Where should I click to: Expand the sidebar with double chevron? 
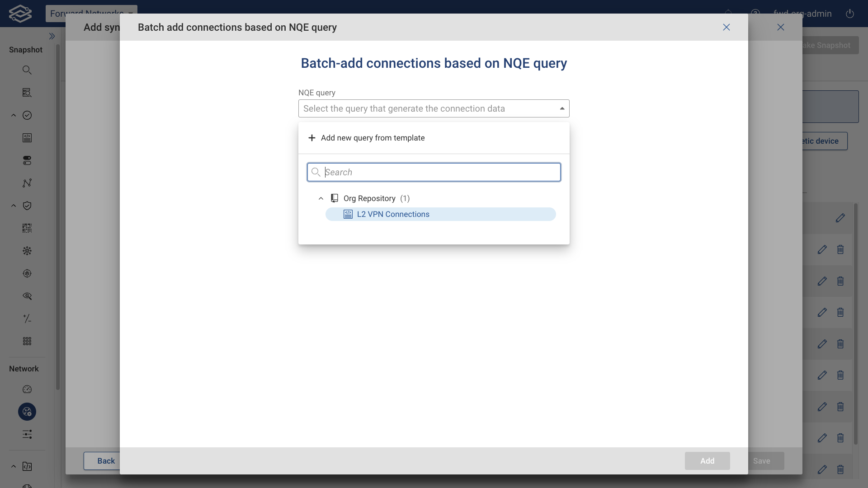click(52, 36)
